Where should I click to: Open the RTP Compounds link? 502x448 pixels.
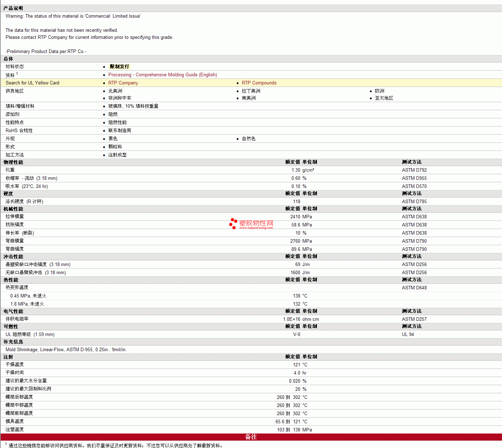tap(259, 83)
